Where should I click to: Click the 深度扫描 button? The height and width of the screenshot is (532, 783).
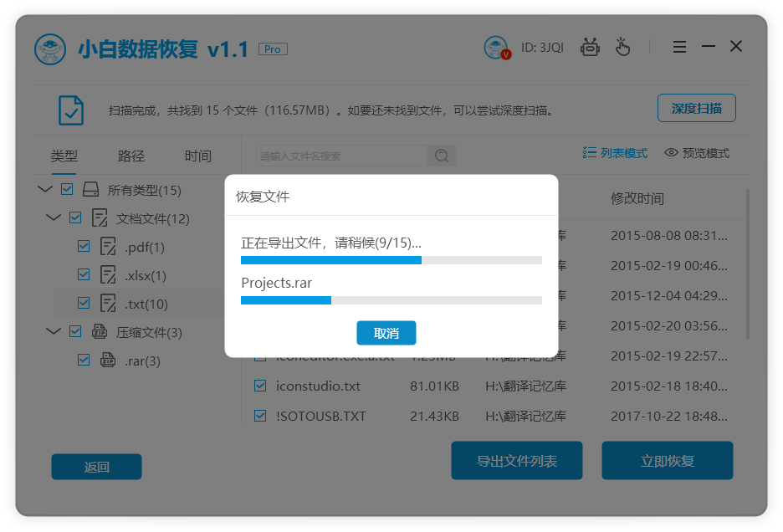[696, 109]
